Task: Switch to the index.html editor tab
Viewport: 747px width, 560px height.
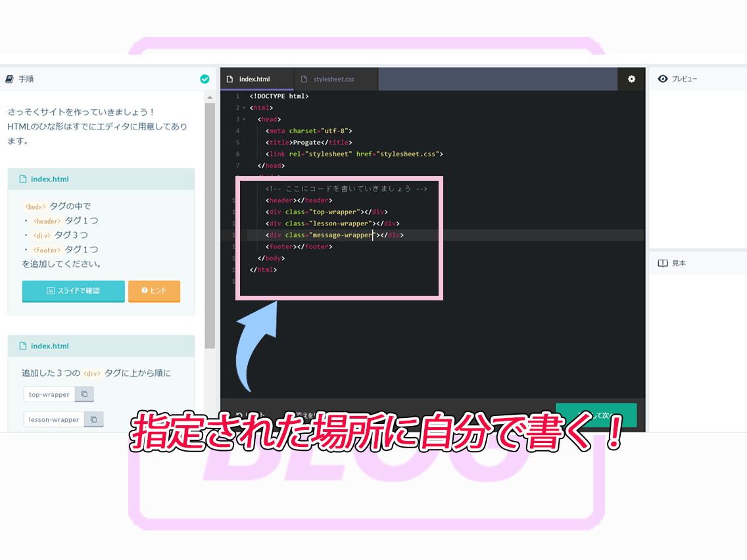Action: [x=256, y=79]
